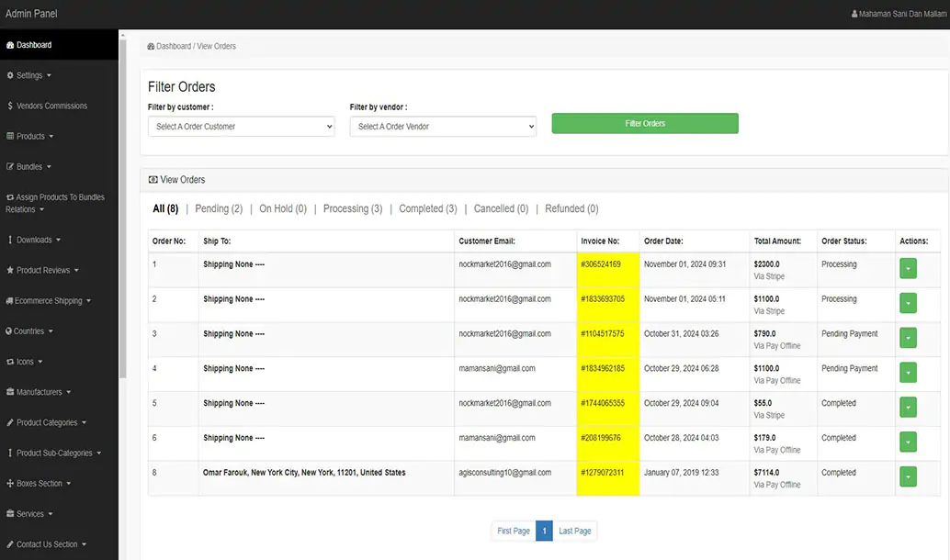Screen dimensions: 950x560
Task: Open invoice #306524169 link
Action: click(x=601, y=264)
